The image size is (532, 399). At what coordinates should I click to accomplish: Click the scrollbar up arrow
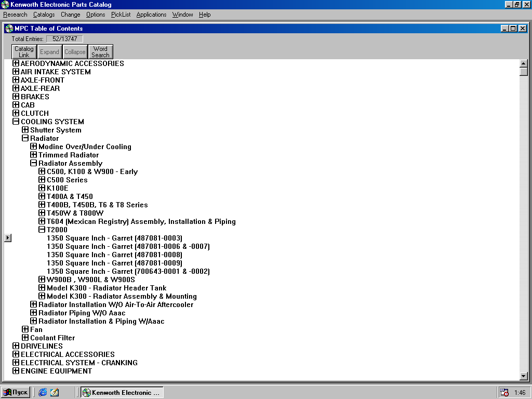pyautogui.click(x=524, y=63)
